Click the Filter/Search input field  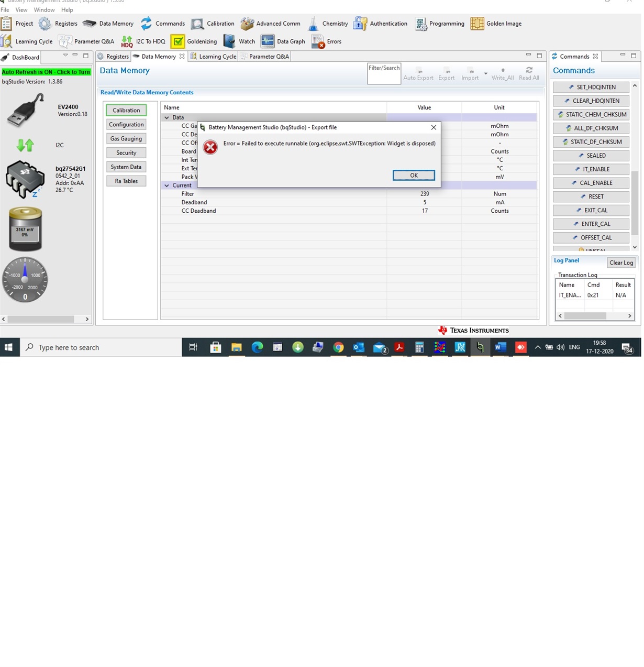click(x=384, y=74)
